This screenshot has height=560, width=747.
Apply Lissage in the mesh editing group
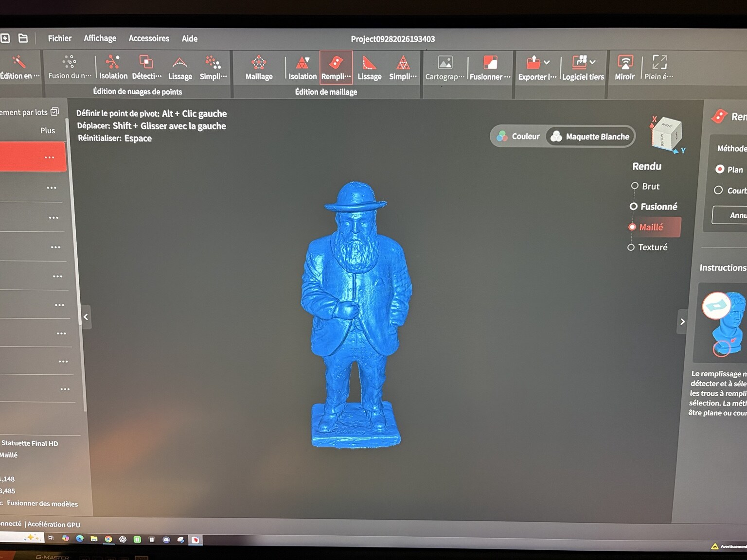pos(369,67)
